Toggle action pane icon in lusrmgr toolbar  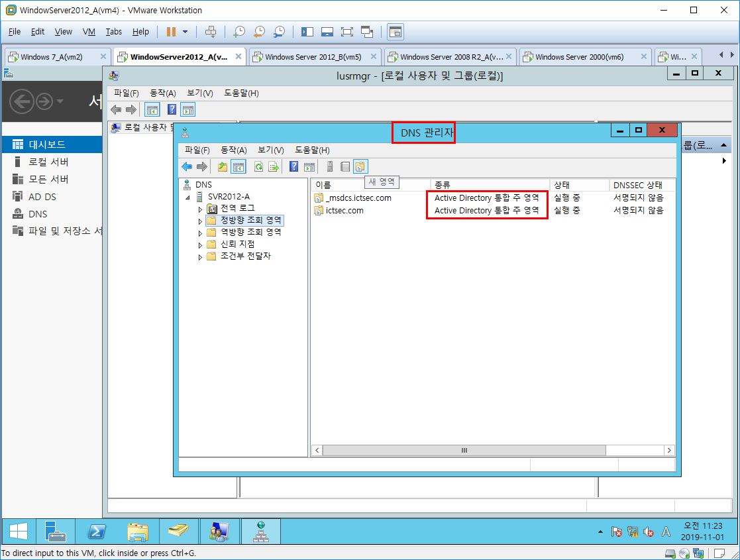188,110
